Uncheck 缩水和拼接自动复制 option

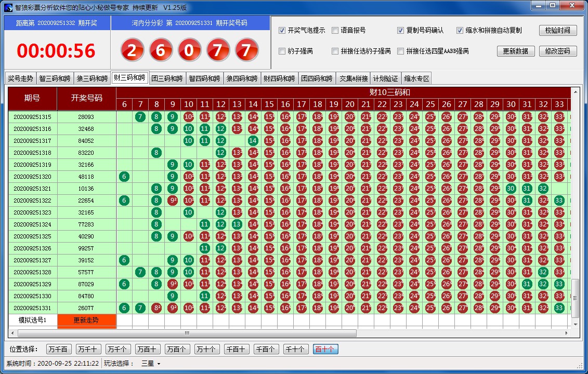[460, 31]
